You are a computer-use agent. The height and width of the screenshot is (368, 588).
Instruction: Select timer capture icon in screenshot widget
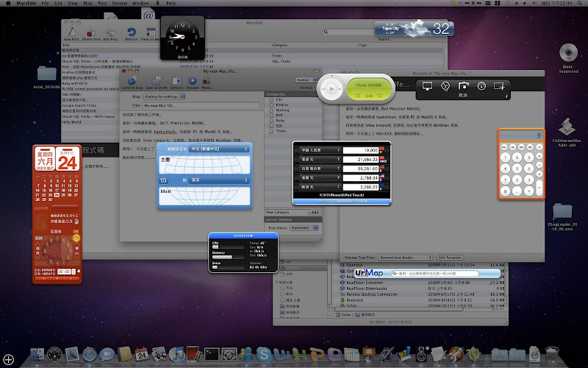point(481,86)
